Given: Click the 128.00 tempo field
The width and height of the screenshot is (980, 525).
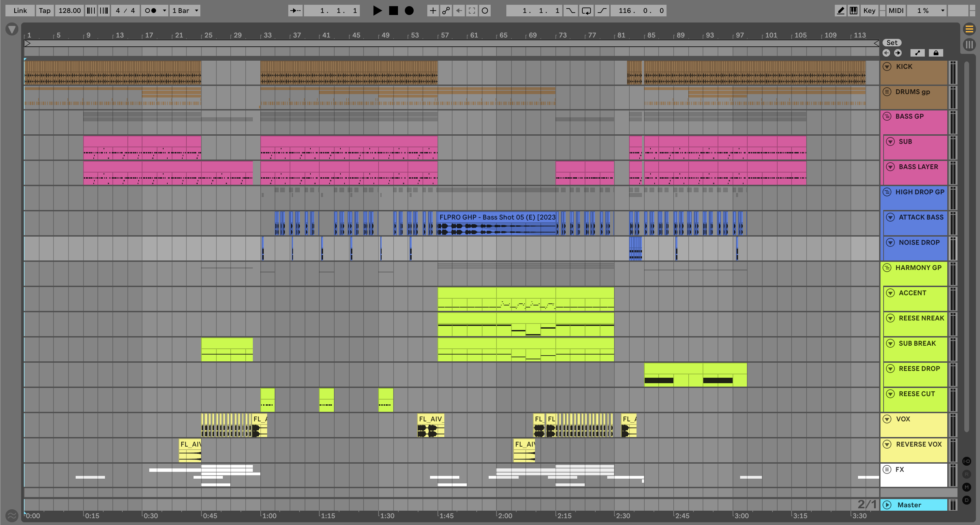Looking at the screenshot, I should click(69, 11).
